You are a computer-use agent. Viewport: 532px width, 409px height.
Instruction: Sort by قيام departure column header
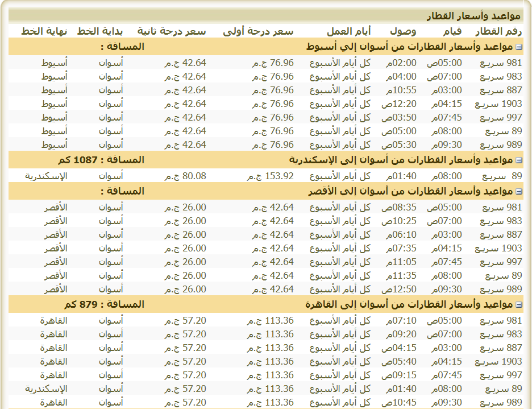(452, 31)
